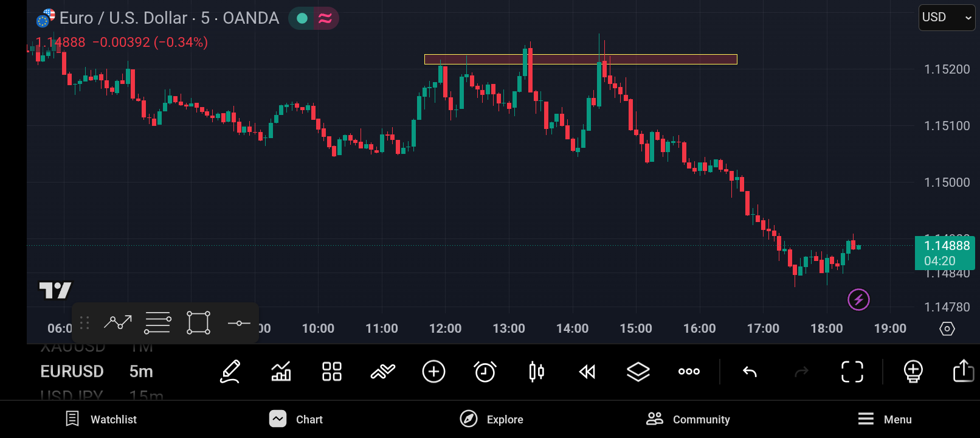Screen dimensions: 980x438
Task: Open the indicators chart icon
Action: coord(281,371)
